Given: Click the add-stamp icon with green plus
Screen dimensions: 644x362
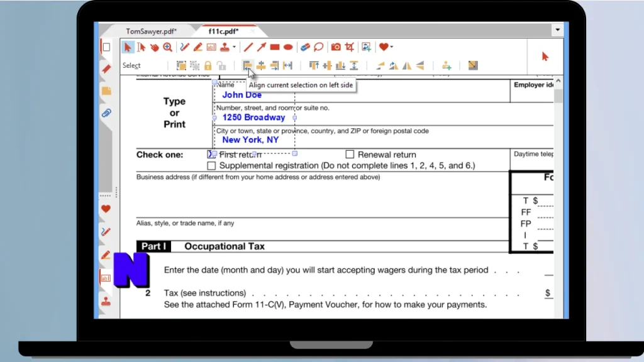Looking at the screenshot, I should click(447, 65).
